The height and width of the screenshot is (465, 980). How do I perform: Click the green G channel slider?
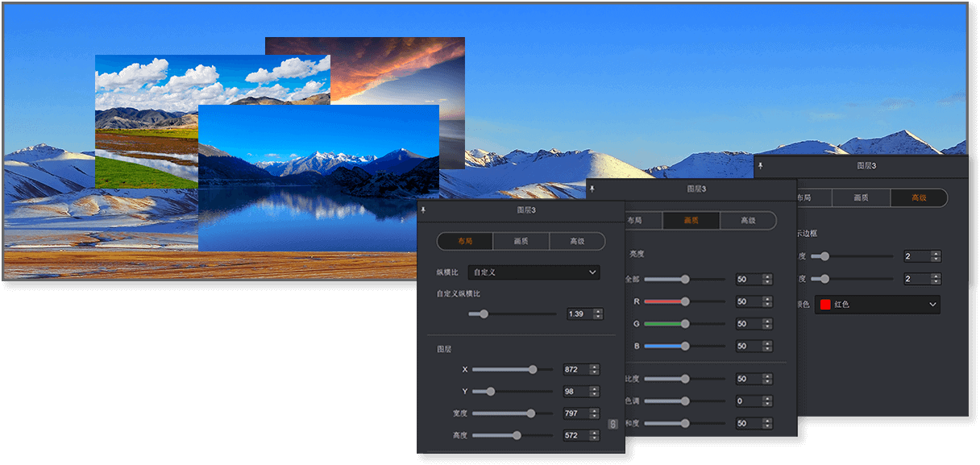coord(685,324)
